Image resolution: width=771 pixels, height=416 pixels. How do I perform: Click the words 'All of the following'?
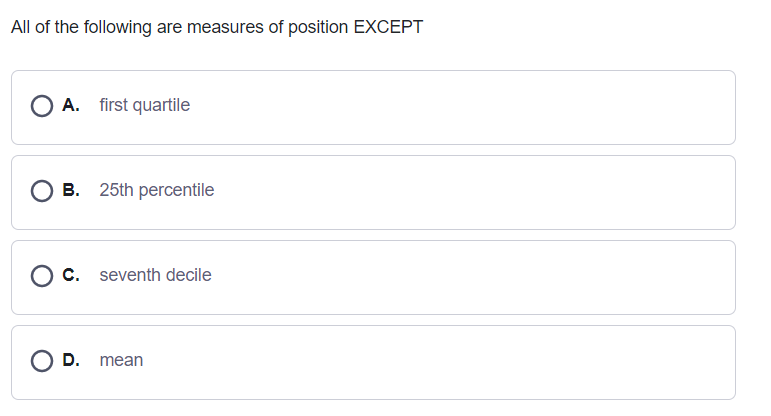tap(81, 28)
